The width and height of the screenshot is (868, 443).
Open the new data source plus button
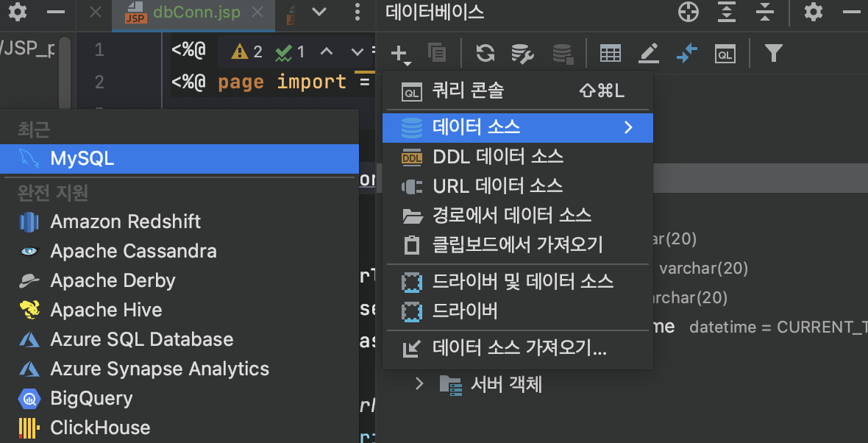[400, 54]
